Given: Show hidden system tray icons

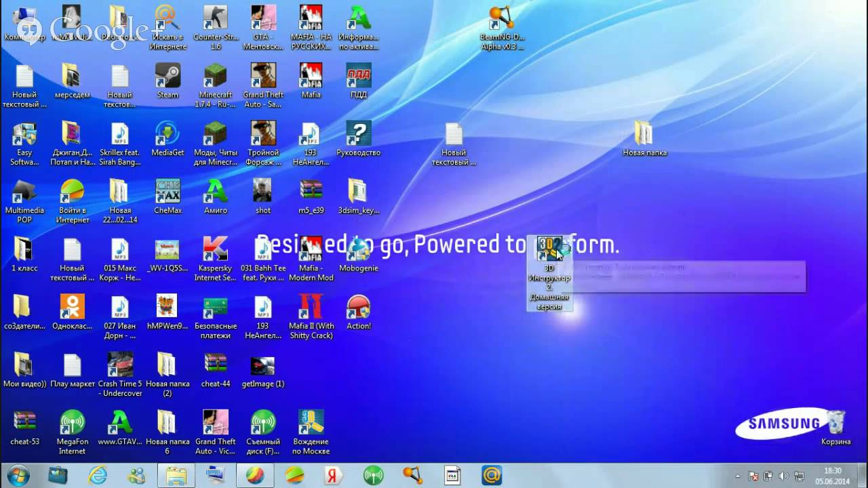Looking at the screenshot, I should (x=738, y=476).
